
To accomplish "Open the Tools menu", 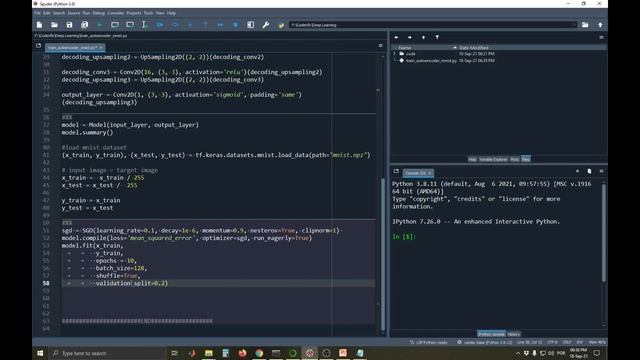I will point(149,13).
